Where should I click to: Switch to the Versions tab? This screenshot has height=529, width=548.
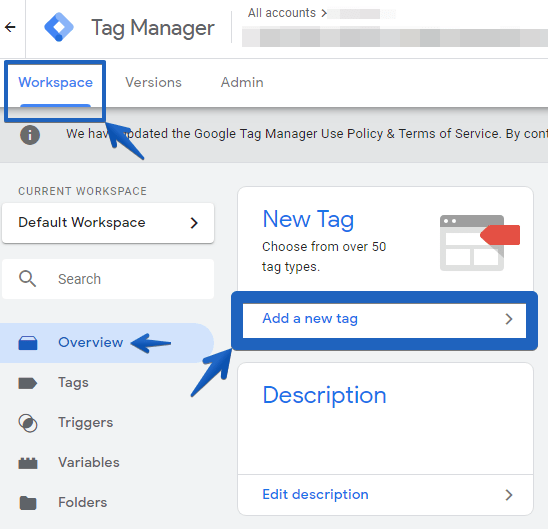pyautogui.click(x=153, y=82)
